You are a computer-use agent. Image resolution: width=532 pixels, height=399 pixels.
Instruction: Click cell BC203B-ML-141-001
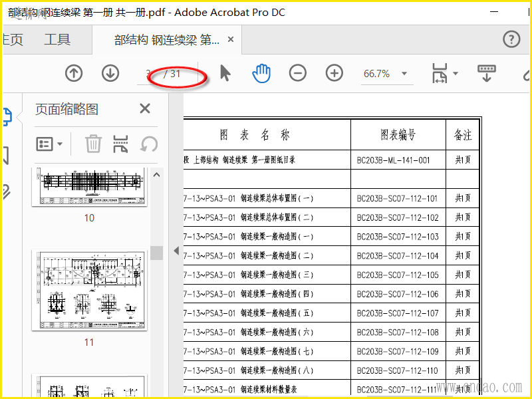coord(398,160)
